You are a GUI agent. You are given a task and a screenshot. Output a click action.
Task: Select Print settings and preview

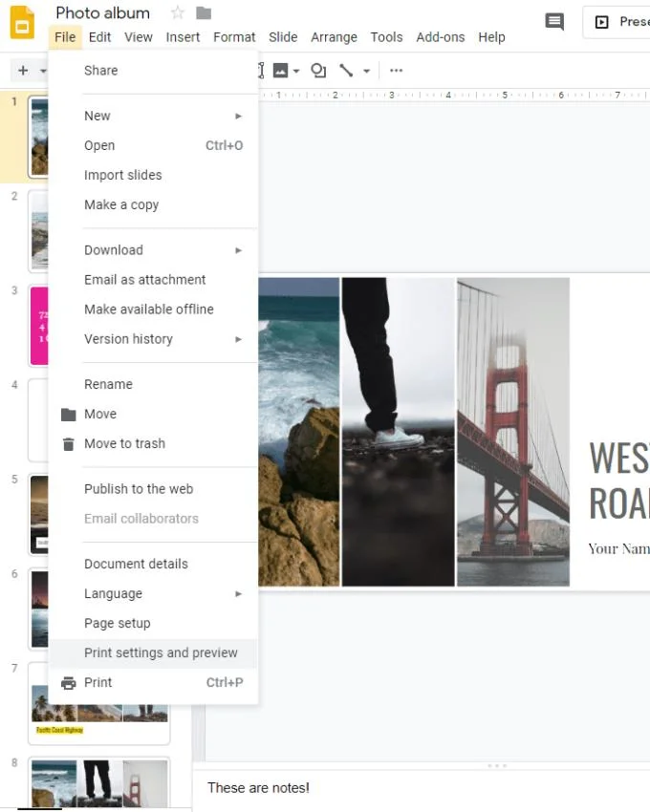[154, 653]
